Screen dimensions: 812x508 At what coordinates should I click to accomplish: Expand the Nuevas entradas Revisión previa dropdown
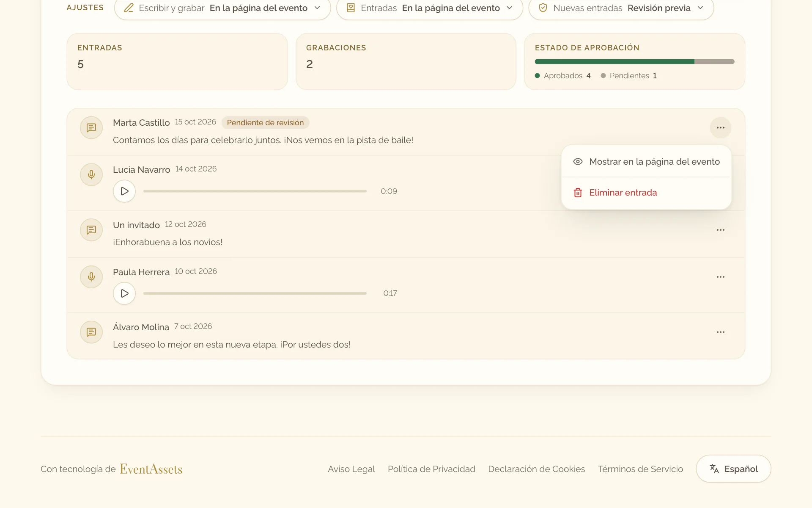point(621,8)
